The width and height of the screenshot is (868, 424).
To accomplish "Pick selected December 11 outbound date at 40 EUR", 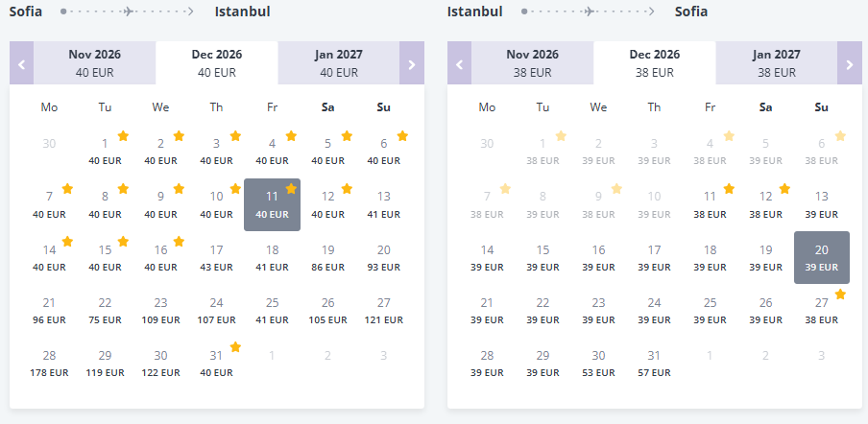I will coord(273,204).
